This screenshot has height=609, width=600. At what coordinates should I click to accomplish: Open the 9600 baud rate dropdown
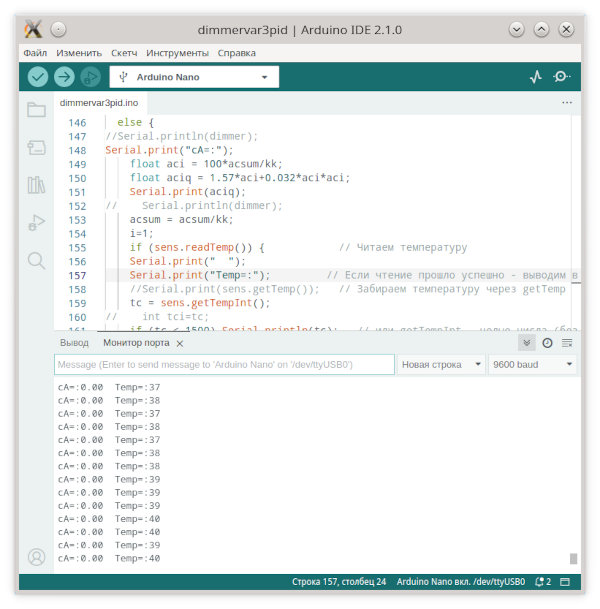pyautogui.click(x=532, y=365)
